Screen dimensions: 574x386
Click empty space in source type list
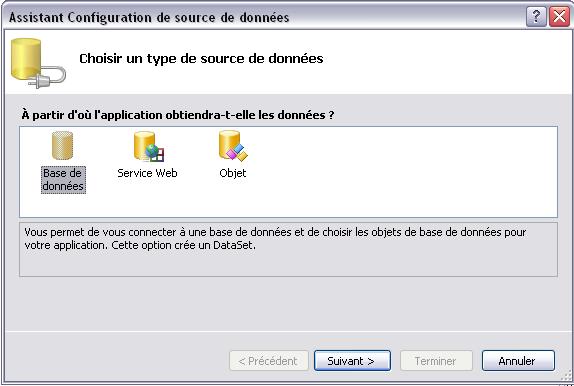coord(403,172)
